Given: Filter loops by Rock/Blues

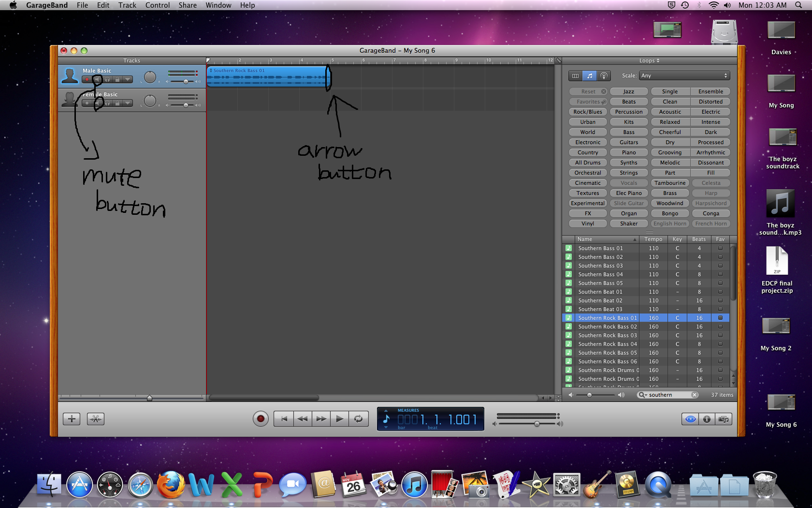Looking at the screenshot, I should coord(588,112).
